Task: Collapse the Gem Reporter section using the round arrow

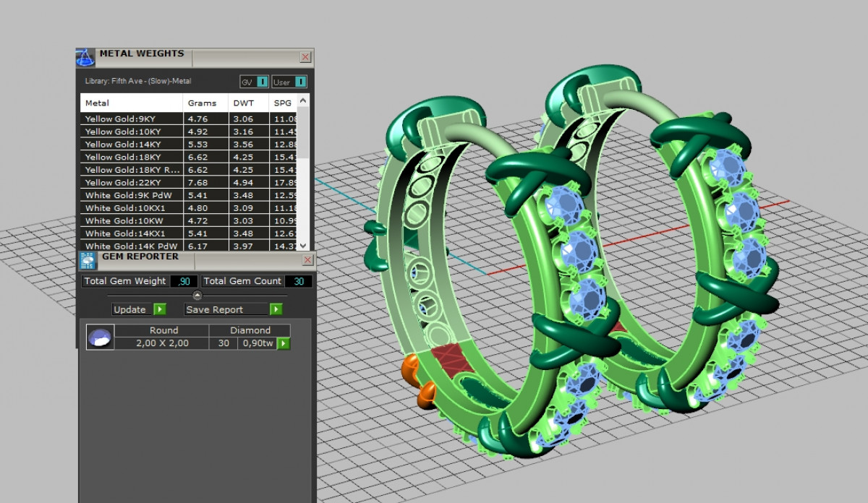Action: click(x=197, y=296)
